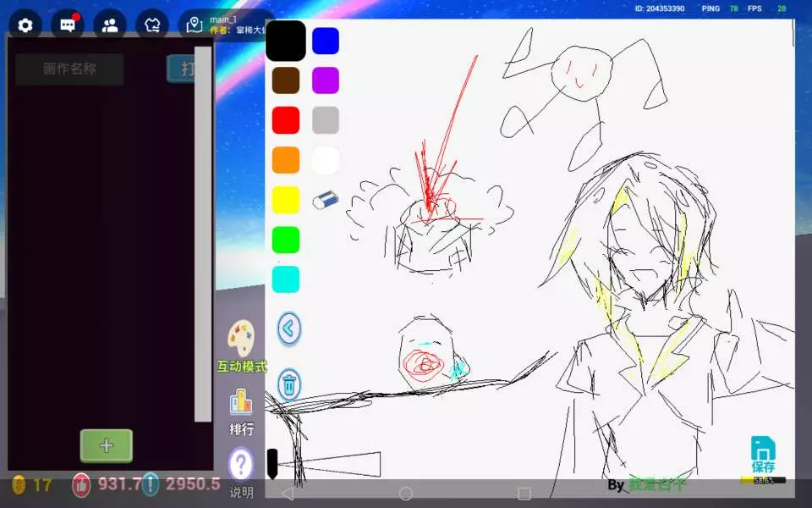This screenshot has height=508, width=812.
Task: Click the 排行 label
Action: pos(242,429)
